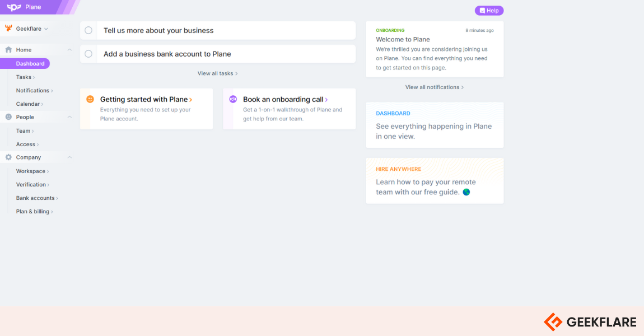The width and height of the screenshot is (644, 336).
Task: Click the Home section label
Action: pos(24,50)
